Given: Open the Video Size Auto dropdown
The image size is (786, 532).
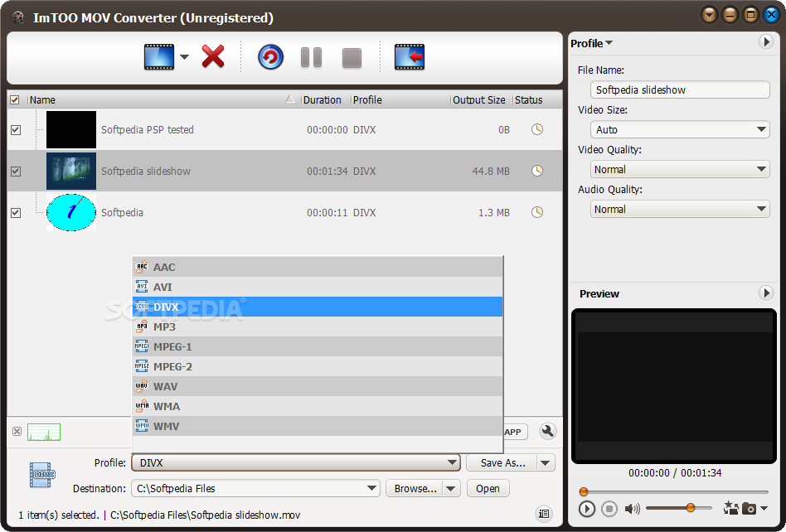Looking at the screenshot, I should pyautogui.click(x=680, y=129).
